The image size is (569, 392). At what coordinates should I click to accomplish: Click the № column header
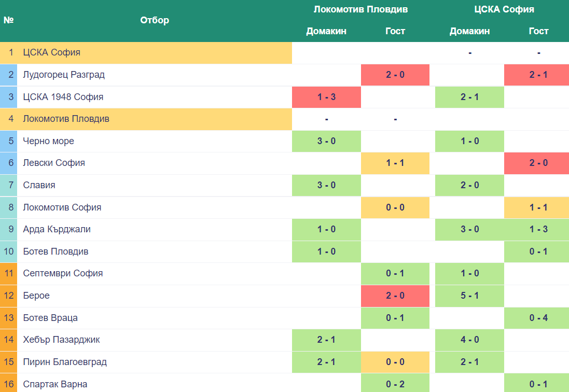click(x=8, y=20)
